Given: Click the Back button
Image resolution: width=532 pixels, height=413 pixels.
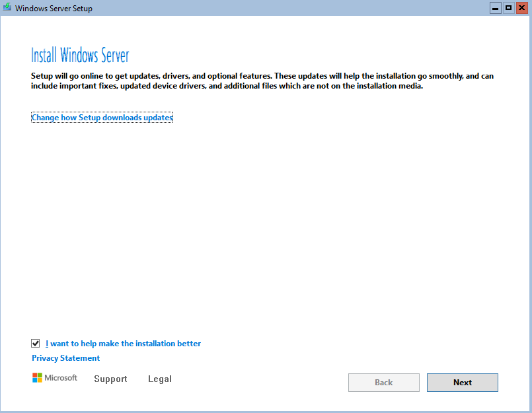Looking at the screenshot, I should 383,382.
